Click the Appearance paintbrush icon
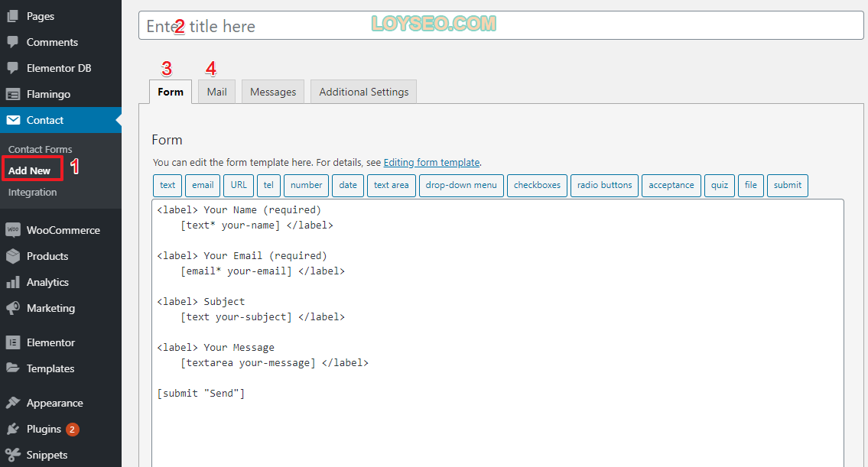 click(x=13, y=403)
